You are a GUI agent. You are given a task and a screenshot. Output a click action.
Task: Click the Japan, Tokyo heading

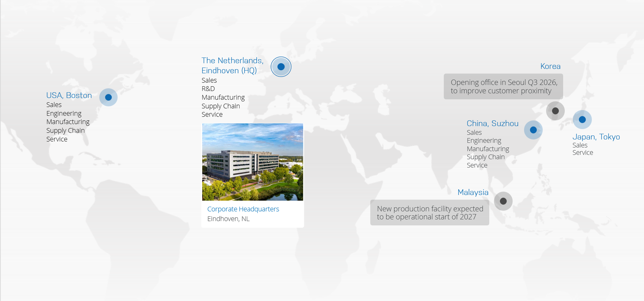[596, 137]
